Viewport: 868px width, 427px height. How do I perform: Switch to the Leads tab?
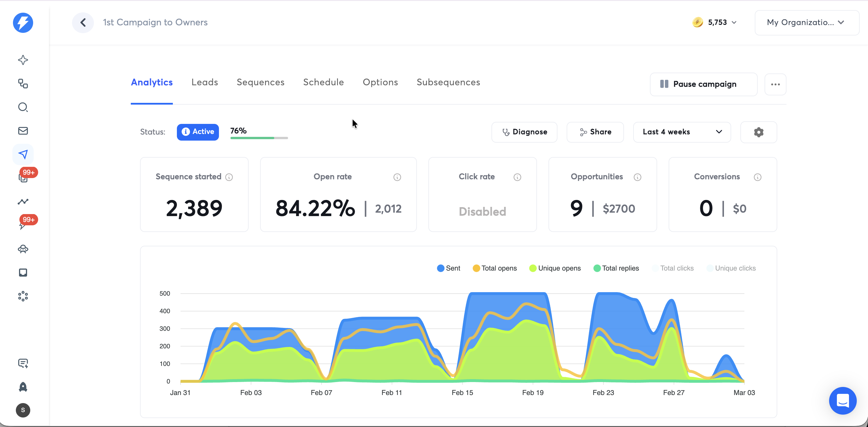pyautogui.click(x=205, y=82)
